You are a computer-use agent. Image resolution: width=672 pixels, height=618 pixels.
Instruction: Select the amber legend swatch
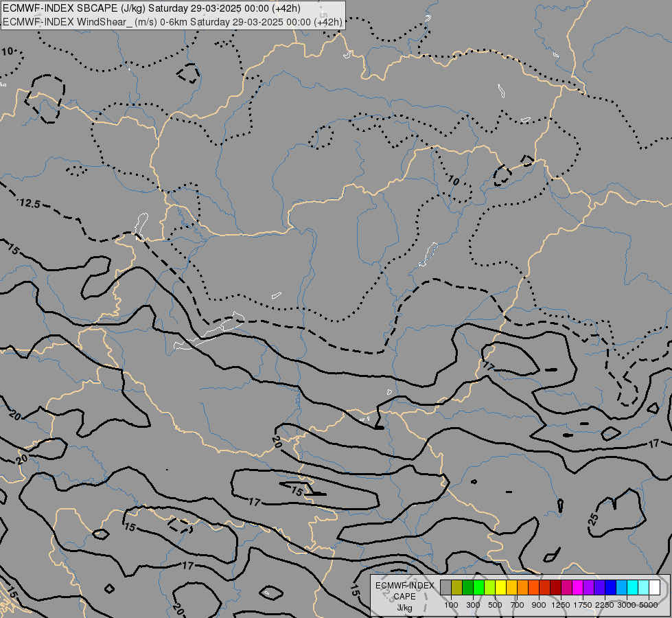pos(511,588)
